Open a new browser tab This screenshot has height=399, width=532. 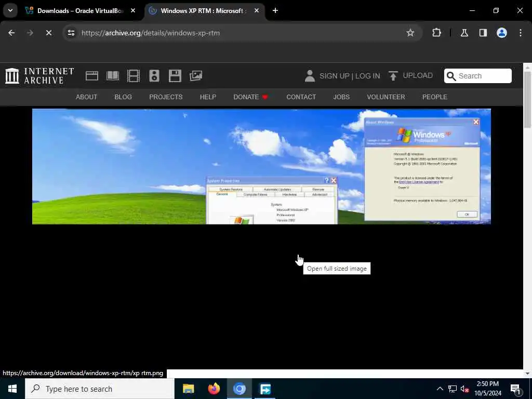click(275, 10)
